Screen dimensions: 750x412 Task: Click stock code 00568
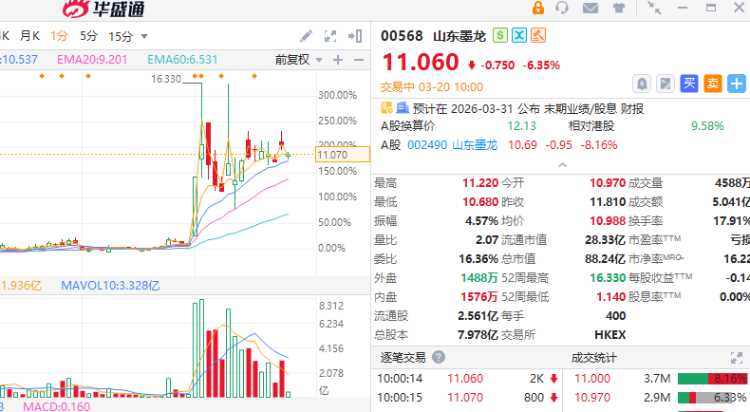[x=402, y=36]
